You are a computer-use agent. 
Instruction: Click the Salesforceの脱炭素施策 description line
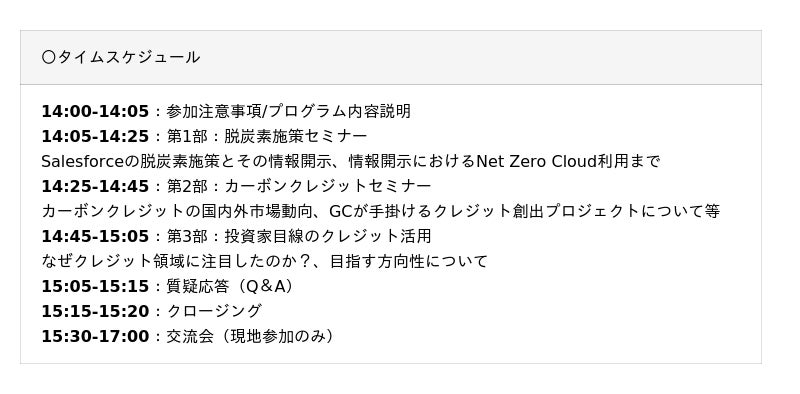[x=351, y=161]
